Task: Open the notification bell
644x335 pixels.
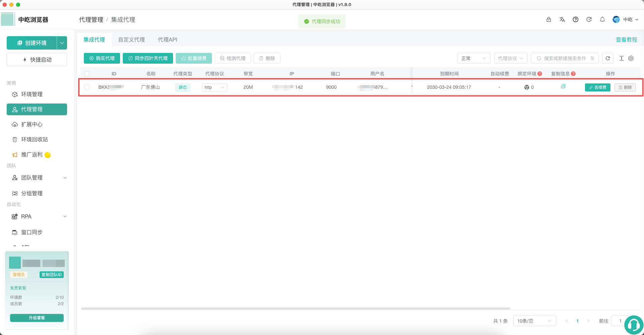Action: click(x=602, y=19)
